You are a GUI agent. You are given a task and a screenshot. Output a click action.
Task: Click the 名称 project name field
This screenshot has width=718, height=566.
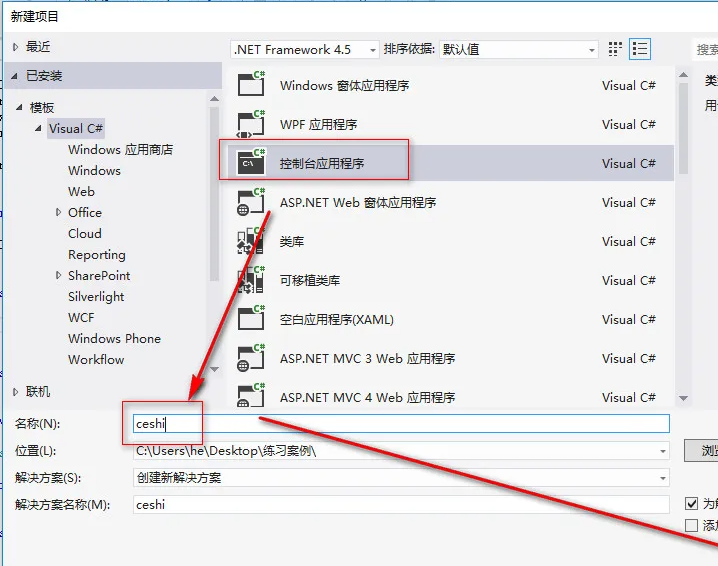tap(401, 424)
